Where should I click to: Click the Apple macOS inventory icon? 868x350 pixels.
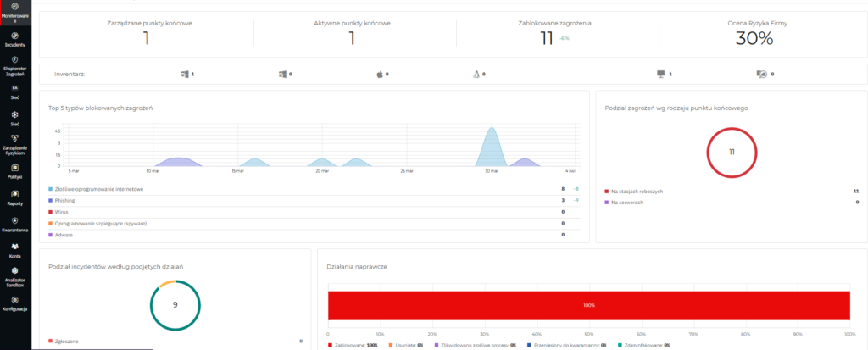(x=380, y=75)
